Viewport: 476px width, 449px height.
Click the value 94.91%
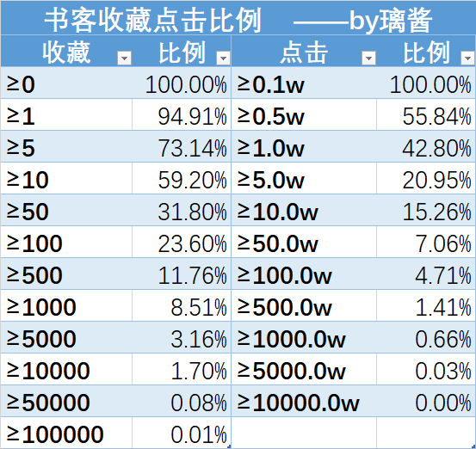[192, 117]
